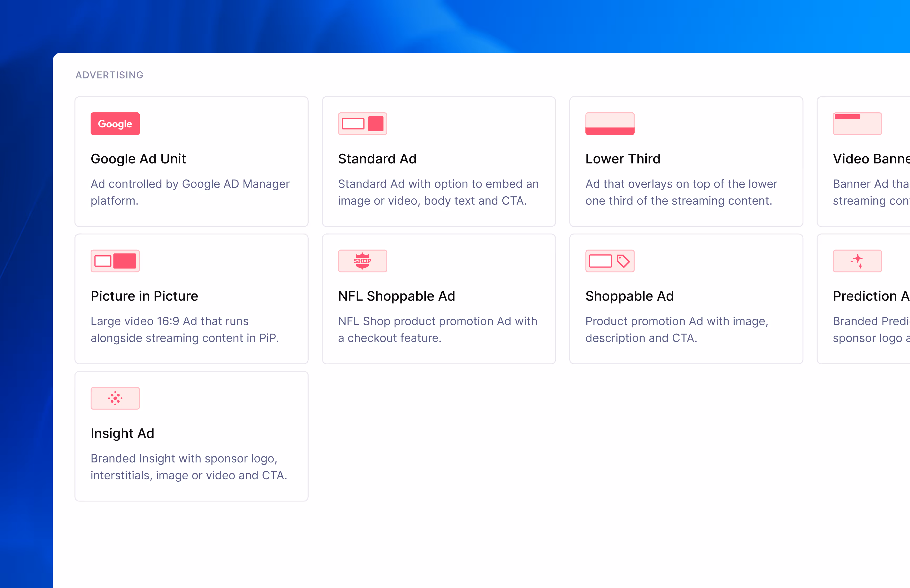
Task: Choose the Insight Ad heading
Action: pyautogui.click(x=122, y=433)
